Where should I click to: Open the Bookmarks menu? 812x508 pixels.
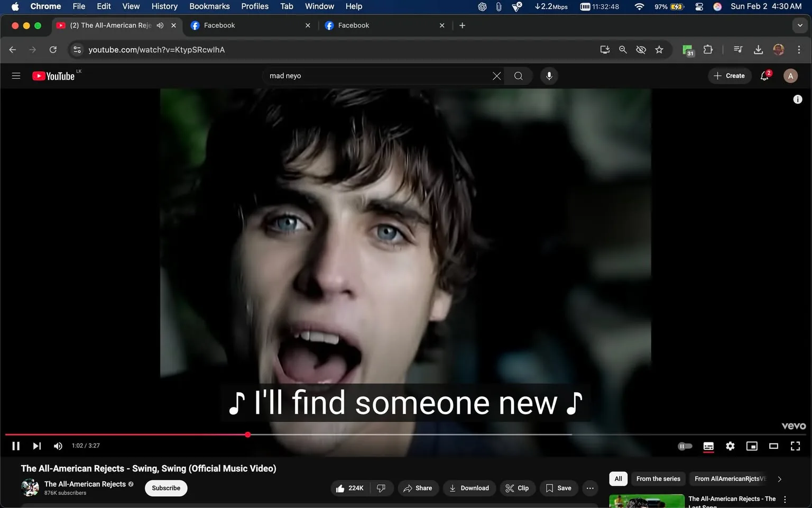tap(209, 6)
